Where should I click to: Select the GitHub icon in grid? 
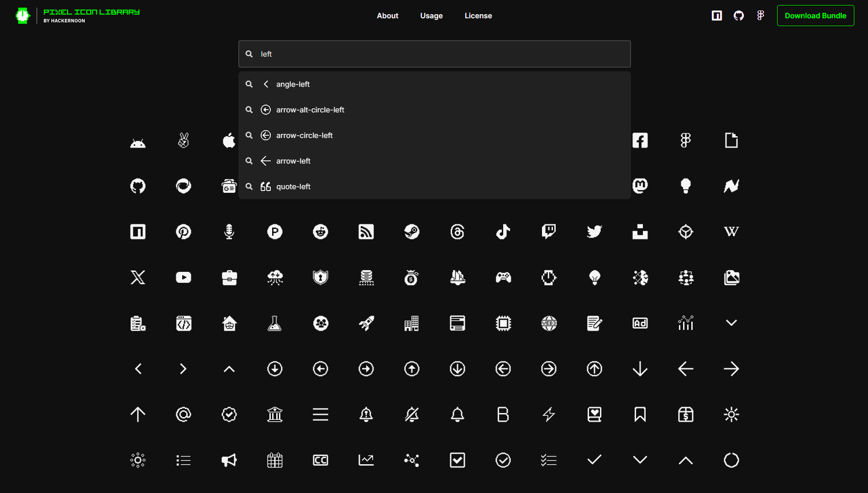tap(138, 186)
